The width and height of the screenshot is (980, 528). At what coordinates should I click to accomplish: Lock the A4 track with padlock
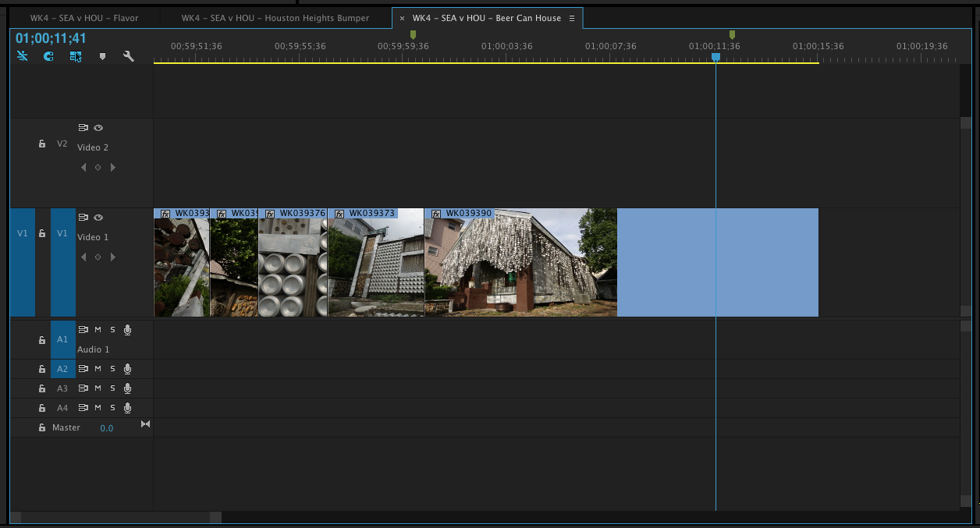[x=42, y=408]
